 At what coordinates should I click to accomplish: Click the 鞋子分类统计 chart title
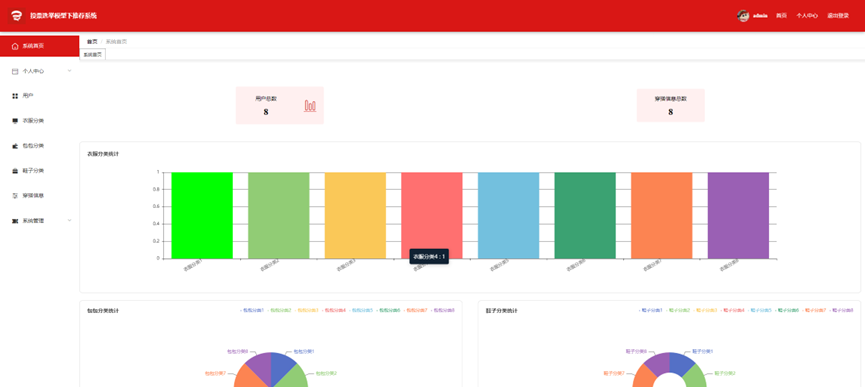pyautogui.click(x=502, y=311)
